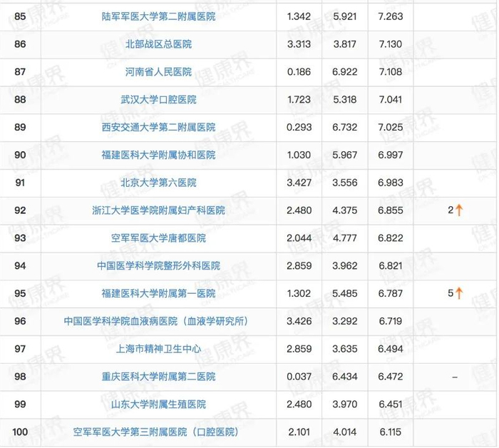Open 重庆医科大学附属第二医院 link
499x448 pixels.
point(158,377)
